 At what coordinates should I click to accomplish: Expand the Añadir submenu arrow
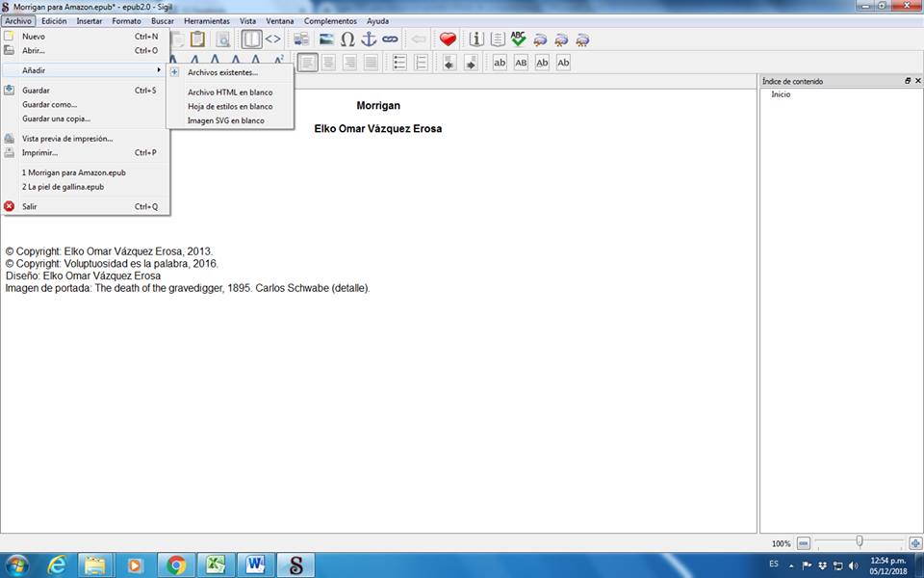pos(159,70)
